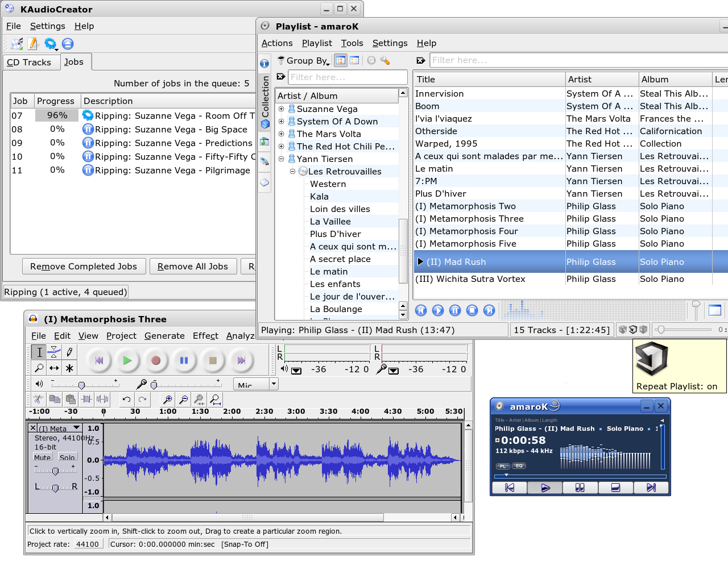Click the Repeat Playlist status bar icon

[633, 330]
